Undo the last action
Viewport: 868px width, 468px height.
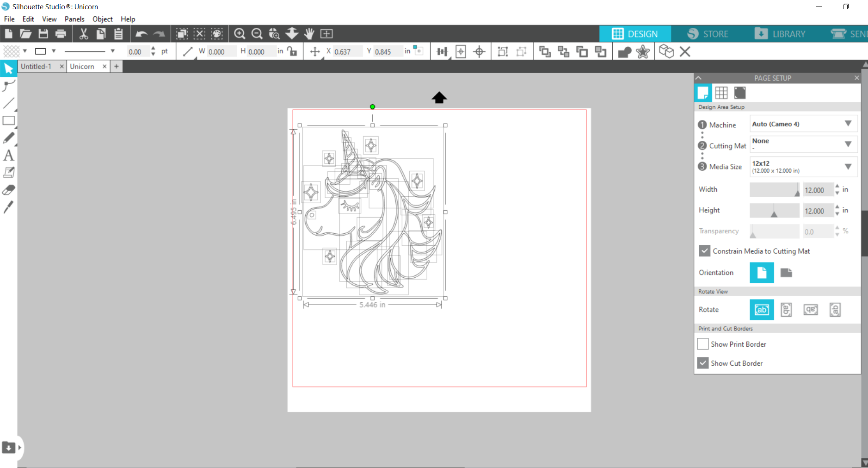(x=142, y=34)
